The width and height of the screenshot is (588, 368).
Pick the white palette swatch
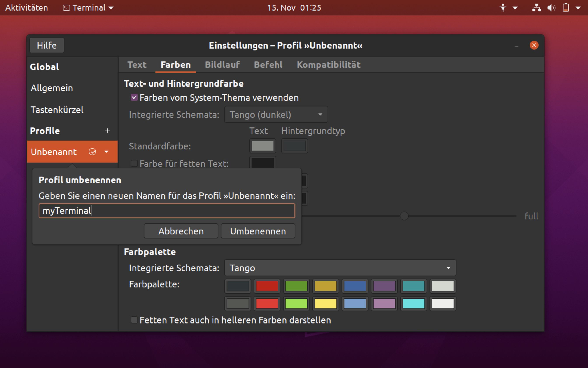click(443, 304)
